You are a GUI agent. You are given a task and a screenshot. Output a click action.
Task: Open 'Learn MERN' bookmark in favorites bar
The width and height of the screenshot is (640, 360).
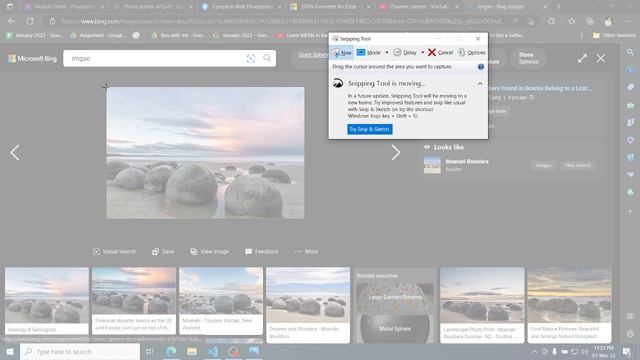point(302,36)
